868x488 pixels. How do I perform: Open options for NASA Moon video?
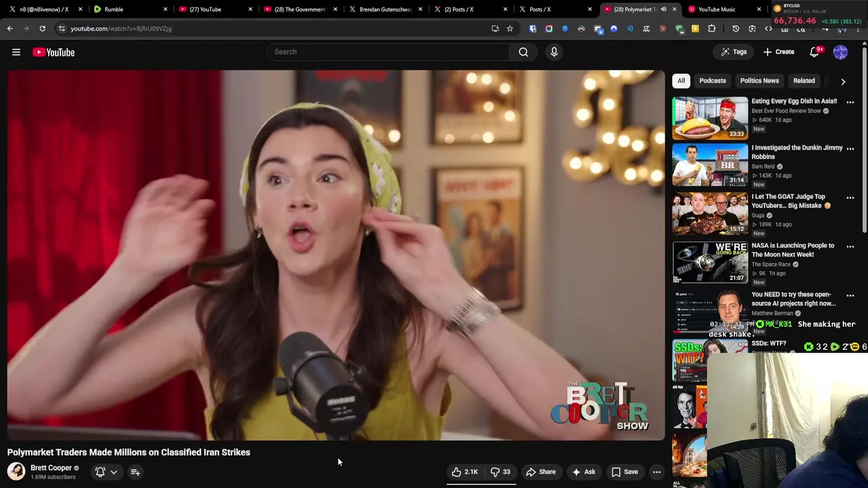point(850,247)
